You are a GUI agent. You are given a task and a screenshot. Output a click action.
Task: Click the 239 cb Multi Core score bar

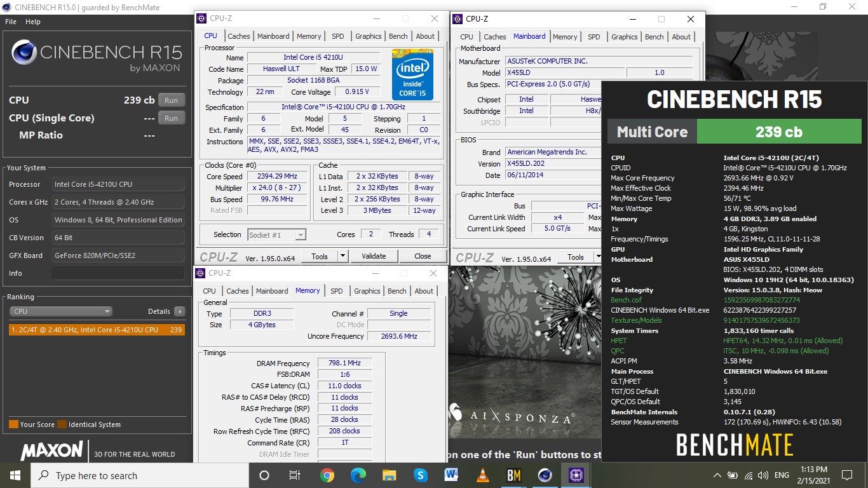[778, 132]
